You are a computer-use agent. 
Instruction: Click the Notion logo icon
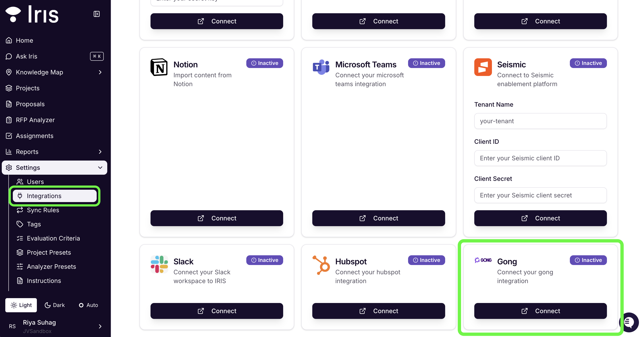pos(159,67)
